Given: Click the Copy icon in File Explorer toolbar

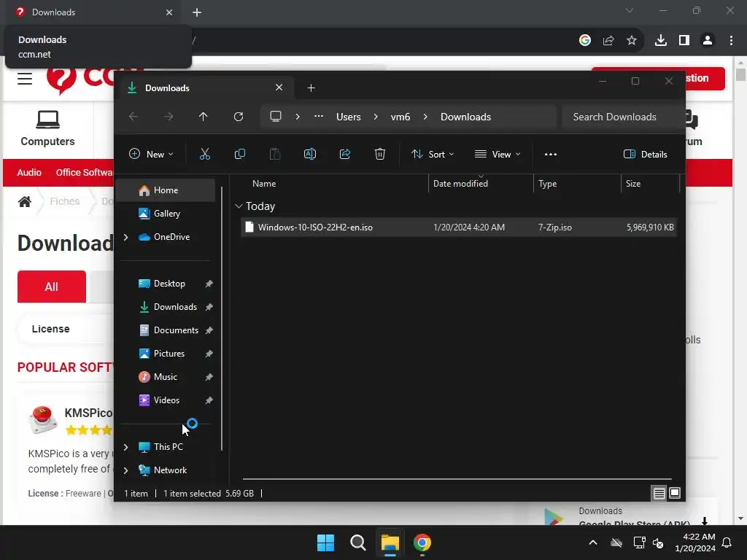Looking at the screenshot, I should [239, 155].
